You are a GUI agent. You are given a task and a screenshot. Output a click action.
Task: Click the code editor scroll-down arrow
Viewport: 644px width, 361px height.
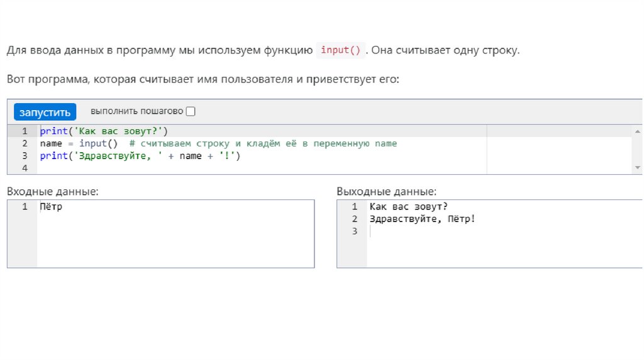coord(638,167)
